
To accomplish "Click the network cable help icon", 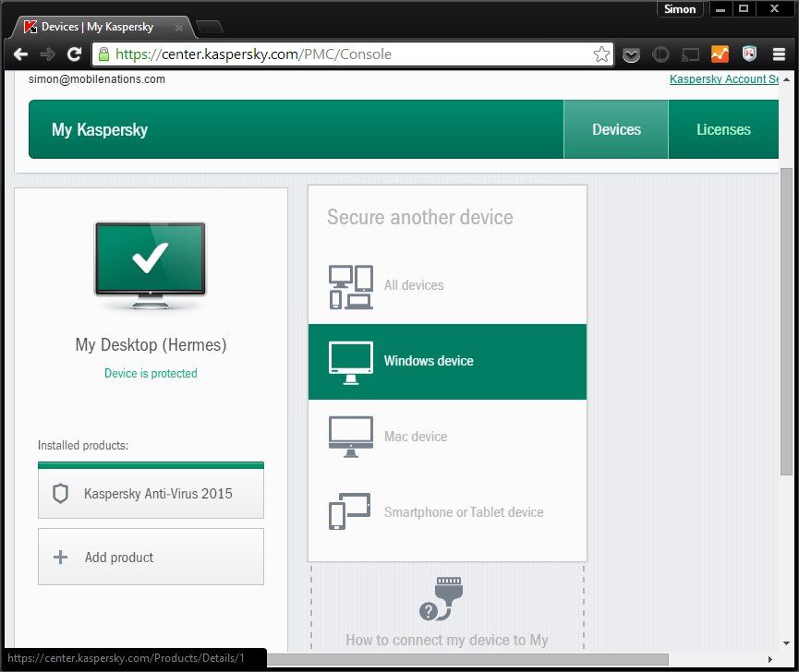I will [442, 599].
